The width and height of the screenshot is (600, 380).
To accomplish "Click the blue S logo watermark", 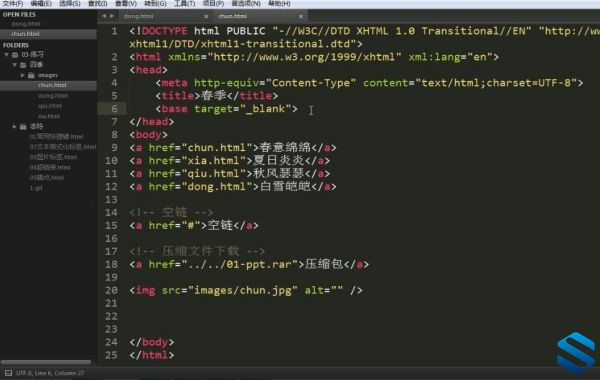I will [x=576, y=353].
